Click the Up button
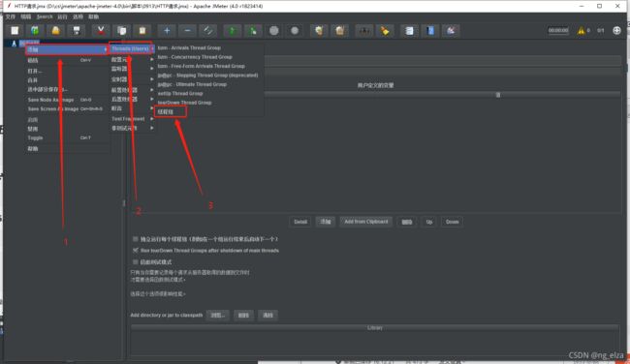The height and width of the screenshot is (364, 630). 429,222
